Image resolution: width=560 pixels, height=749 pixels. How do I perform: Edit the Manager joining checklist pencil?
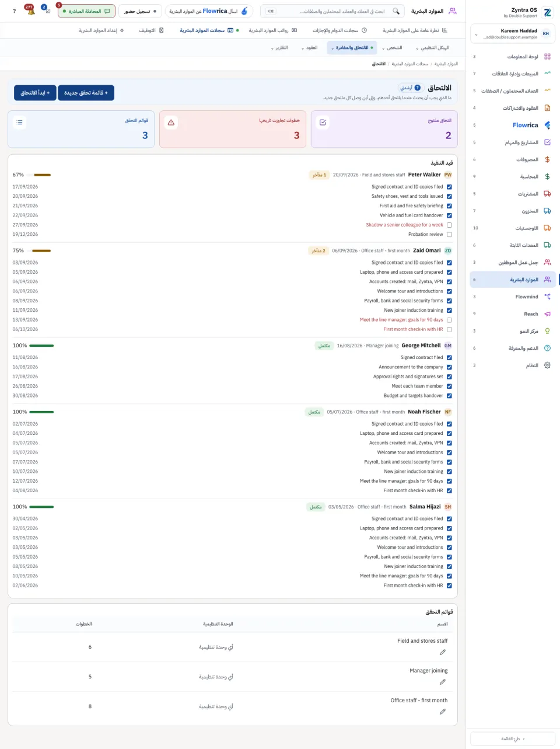tap(443, 682)
